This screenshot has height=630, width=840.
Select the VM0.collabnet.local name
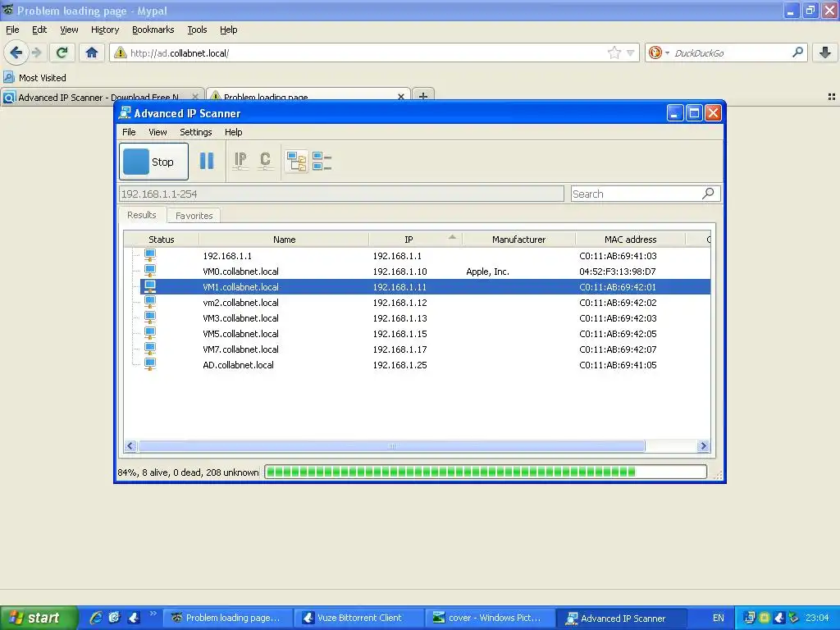pyautogui.click(x=240, y=272)
